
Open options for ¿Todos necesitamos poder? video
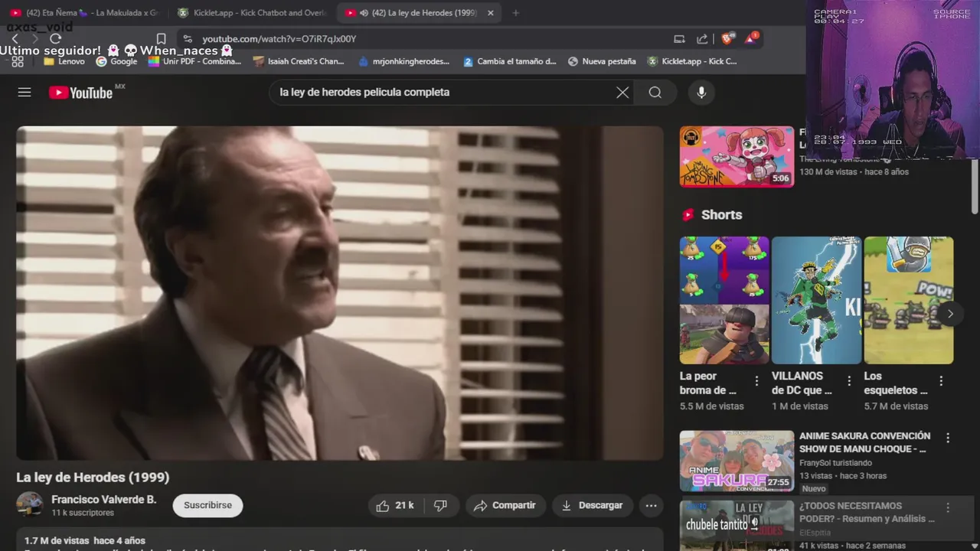pyautogui.click(x=948, y=507)
